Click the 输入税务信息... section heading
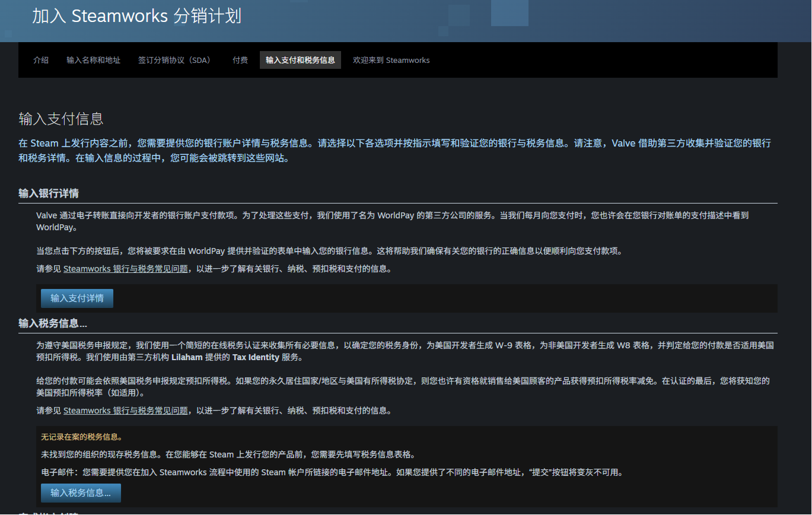812x515 pixels. coord(53,323)
